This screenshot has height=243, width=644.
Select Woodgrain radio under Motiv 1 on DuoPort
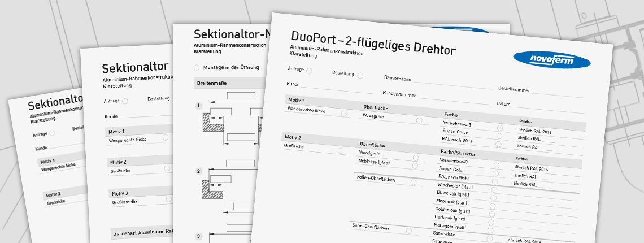419,120
